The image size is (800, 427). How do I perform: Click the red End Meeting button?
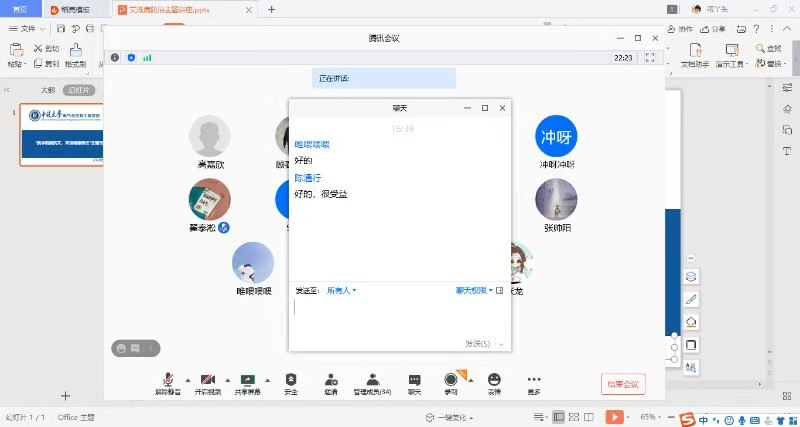[623, 384]
